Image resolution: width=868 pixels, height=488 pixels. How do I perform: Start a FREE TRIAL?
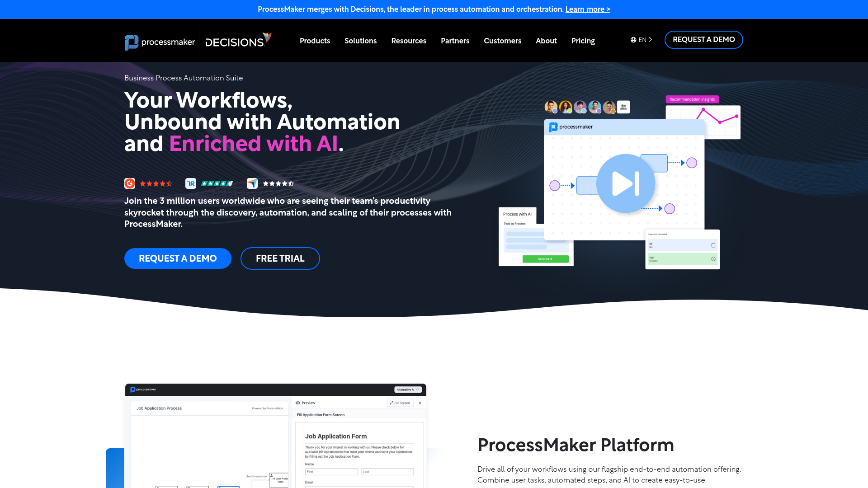(280, 258)
